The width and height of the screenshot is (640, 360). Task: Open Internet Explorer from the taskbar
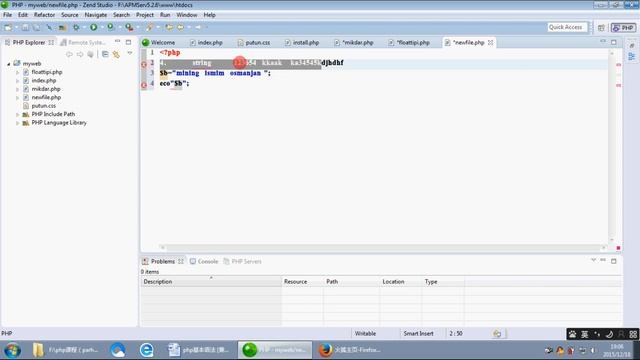tap(147, 350)
